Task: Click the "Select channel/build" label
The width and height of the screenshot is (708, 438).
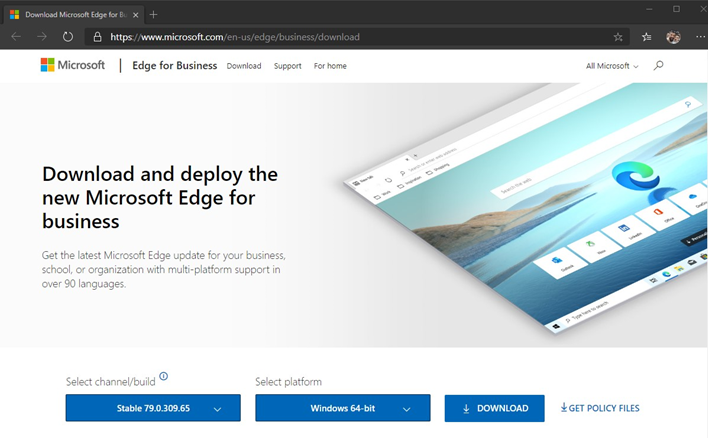Action: [111, 382]
